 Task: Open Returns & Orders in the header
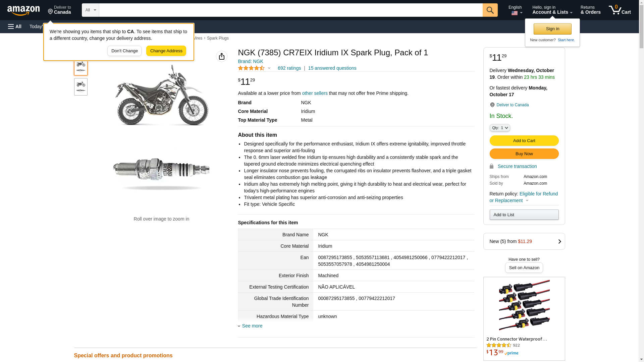590,10
